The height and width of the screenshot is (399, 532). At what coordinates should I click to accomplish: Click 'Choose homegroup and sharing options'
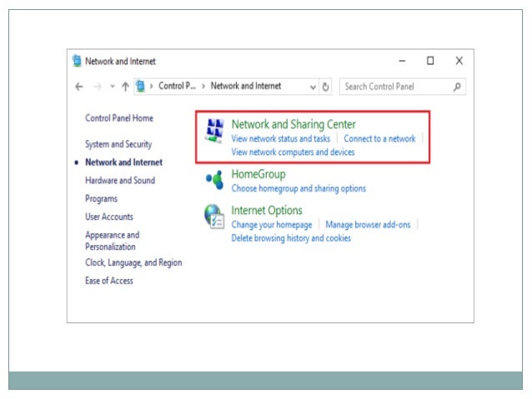[x=299, y=188]
